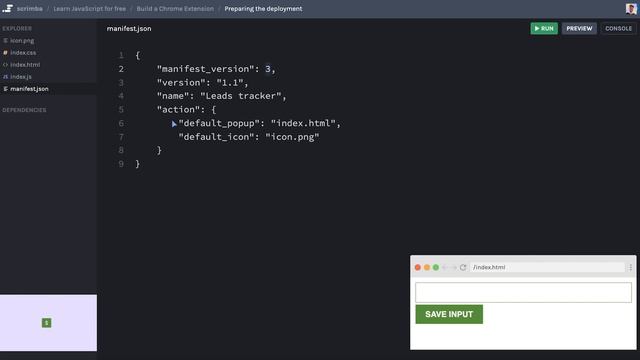Click the yellow minimize dot in mini browser
640x360 pixels.
point(427,267)
